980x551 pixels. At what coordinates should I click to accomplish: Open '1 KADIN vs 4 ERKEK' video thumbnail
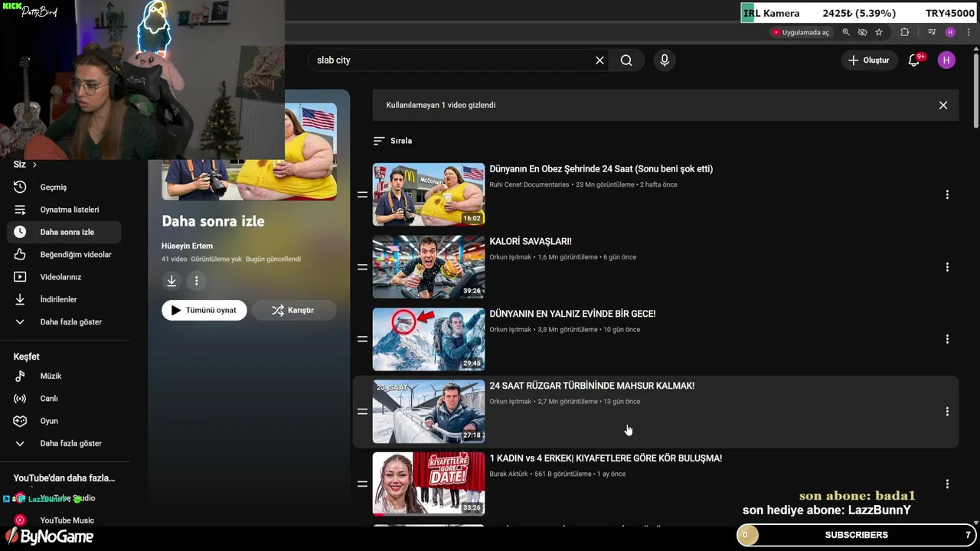429,484
